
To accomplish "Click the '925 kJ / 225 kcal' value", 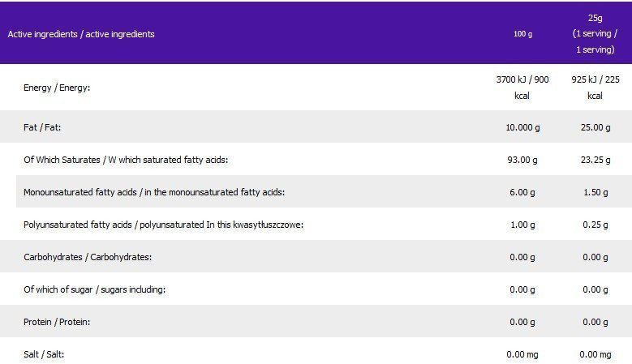I will [595, 88].
